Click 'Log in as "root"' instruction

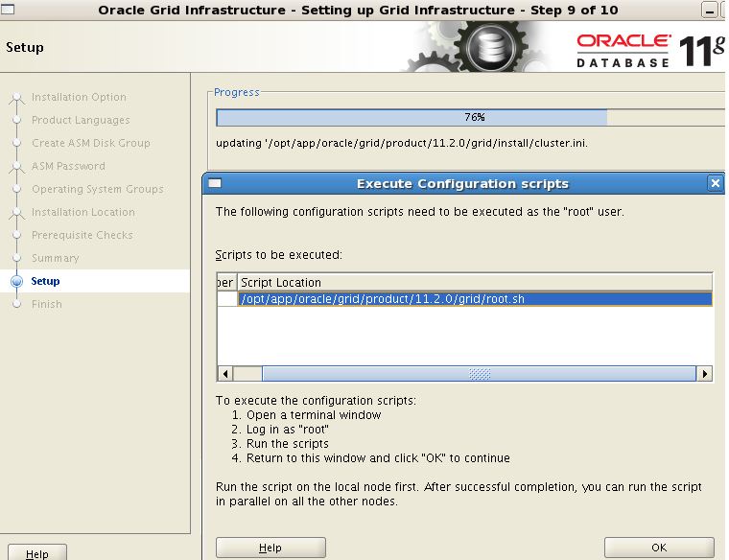(288, 430)
